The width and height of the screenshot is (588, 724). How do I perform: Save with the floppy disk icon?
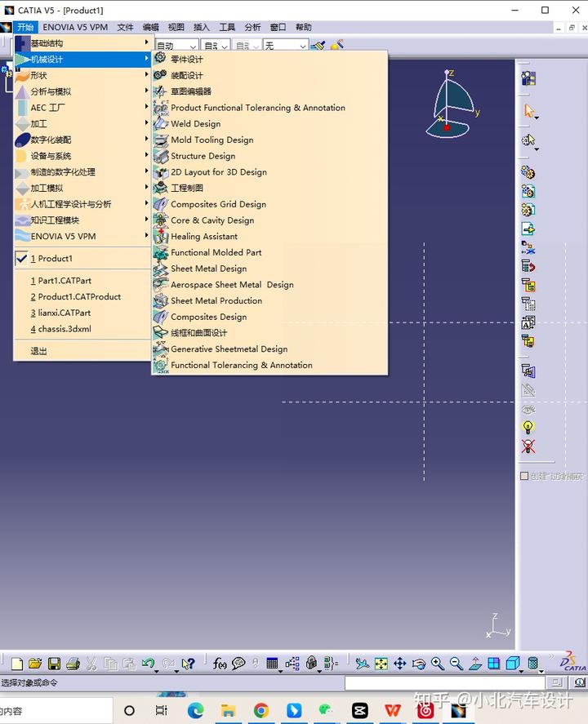click(x=54, y=664)
